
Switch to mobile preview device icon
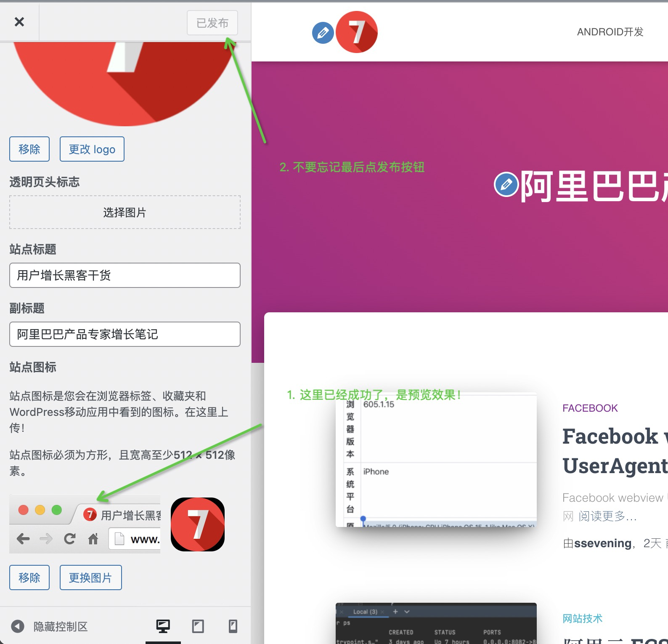click(233, 626)
